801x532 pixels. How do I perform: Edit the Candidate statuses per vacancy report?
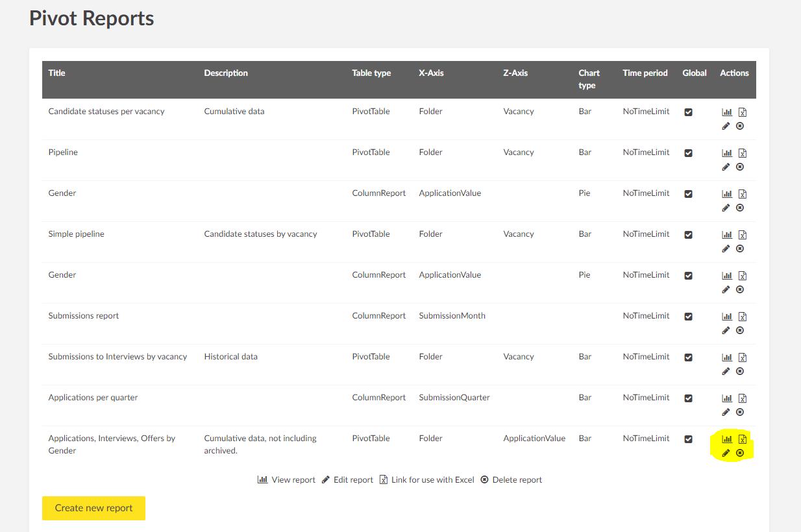(x=726, y=126)
